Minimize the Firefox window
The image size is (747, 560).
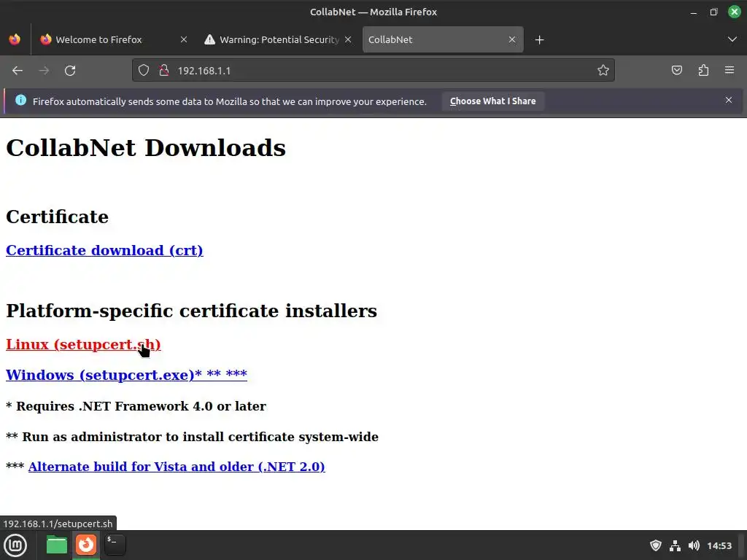click(x=694, y=12)
